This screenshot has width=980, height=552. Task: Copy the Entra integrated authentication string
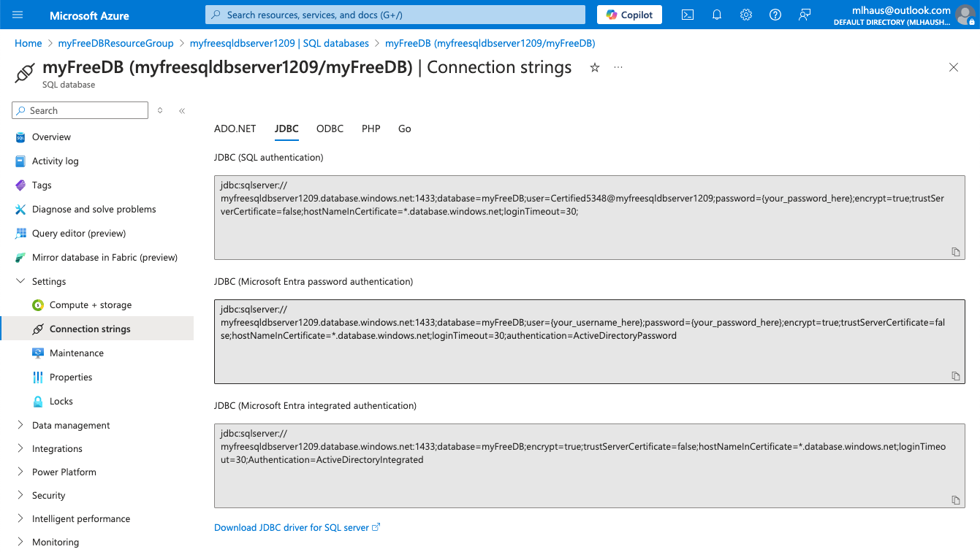tap(955, 500)
